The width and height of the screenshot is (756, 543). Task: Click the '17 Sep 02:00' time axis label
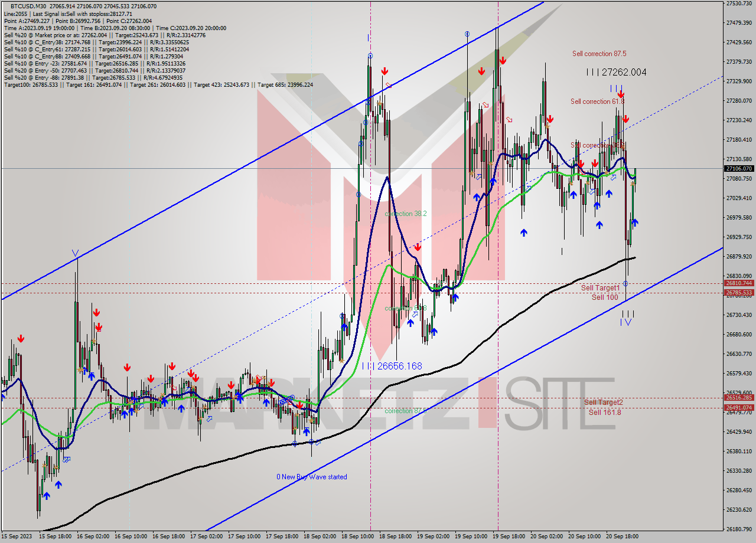206,537
